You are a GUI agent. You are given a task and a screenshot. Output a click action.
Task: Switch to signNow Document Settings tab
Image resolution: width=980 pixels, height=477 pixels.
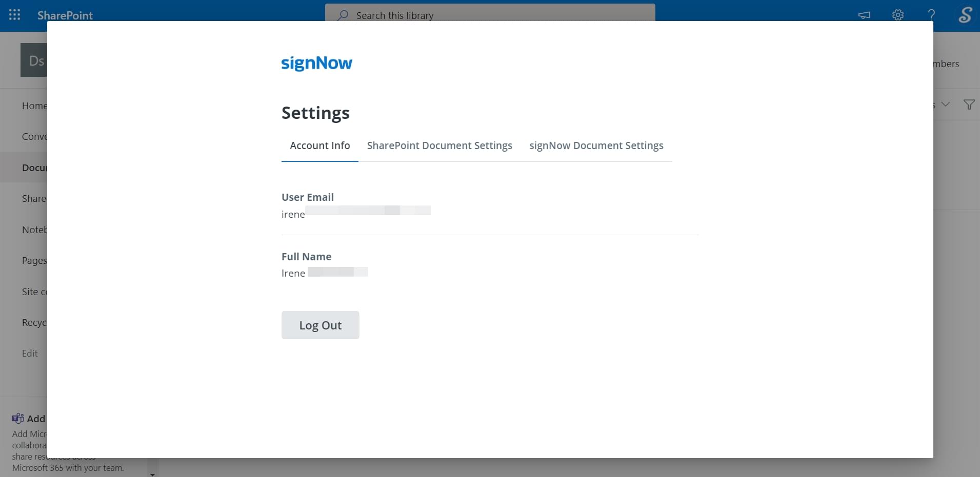[x=596, y=146]
